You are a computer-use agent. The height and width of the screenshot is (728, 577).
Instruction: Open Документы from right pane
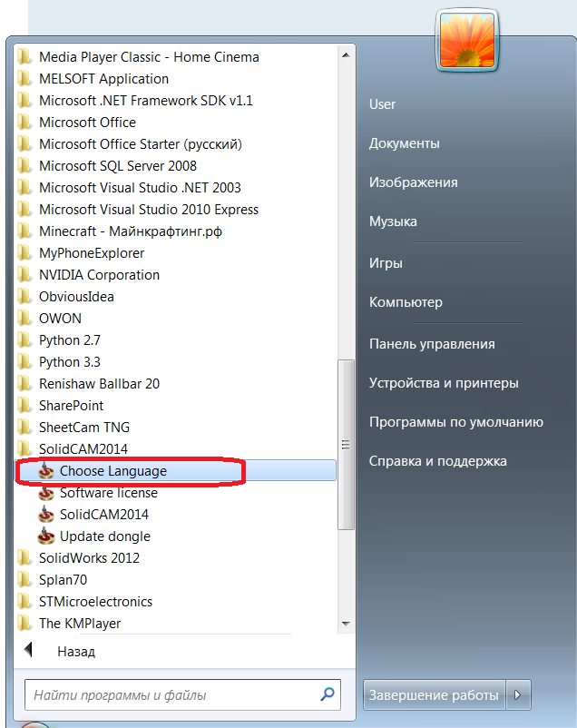click(405, 143)
